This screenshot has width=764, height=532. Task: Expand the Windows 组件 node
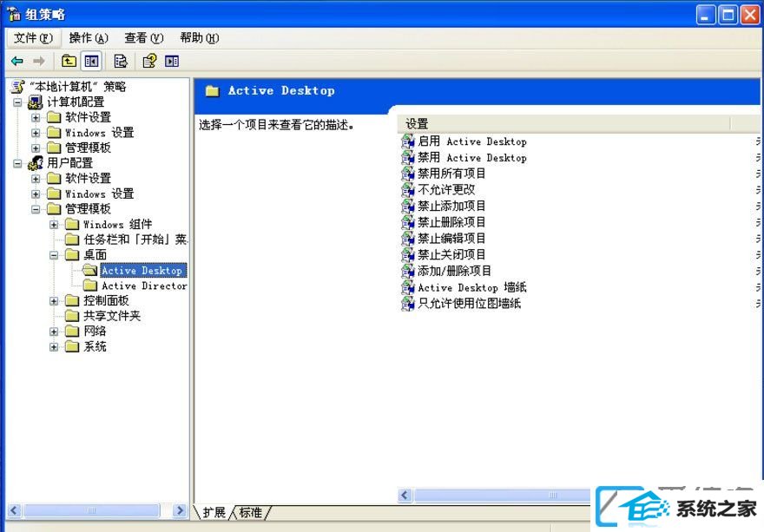click(x=54, y=225)
